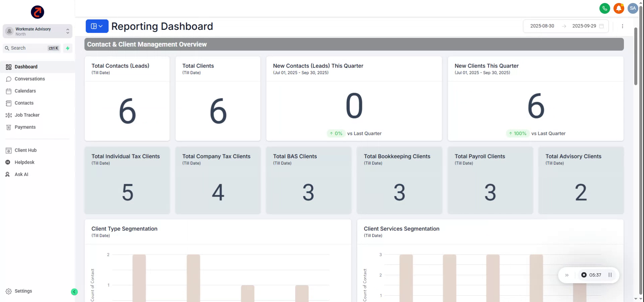Open Conversations in the sidebar
644x302 pixels.
coord(30,79)
